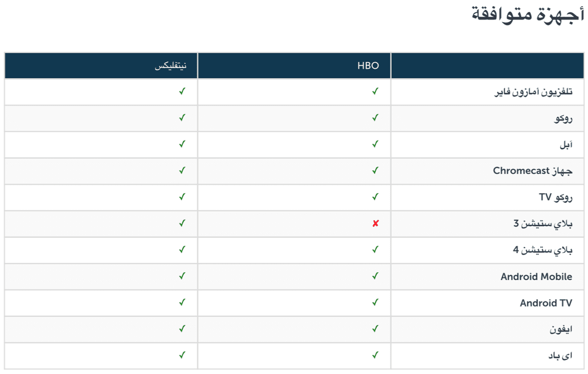Click the نيتفليكس check mark for اى باد

182,355
